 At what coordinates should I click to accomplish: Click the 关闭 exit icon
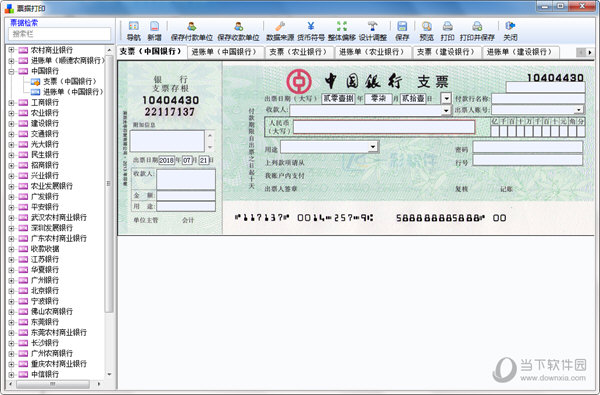click(x=510, y=26)
